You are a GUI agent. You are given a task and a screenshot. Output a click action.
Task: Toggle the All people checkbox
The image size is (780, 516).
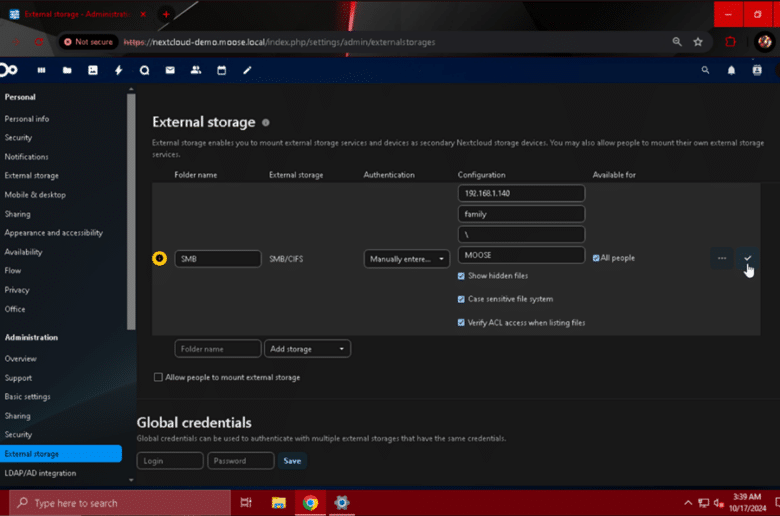596,258
